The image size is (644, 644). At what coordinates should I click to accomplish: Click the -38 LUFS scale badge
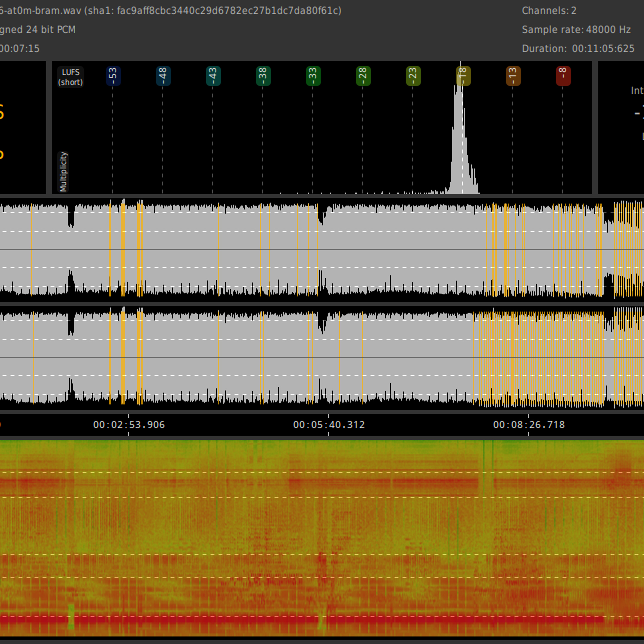point(263,76)
